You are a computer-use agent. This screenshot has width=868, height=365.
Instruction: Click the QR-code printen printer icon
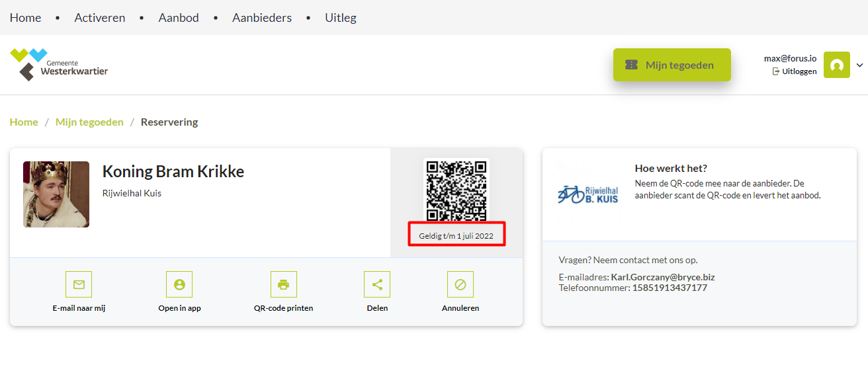(284, 284)
